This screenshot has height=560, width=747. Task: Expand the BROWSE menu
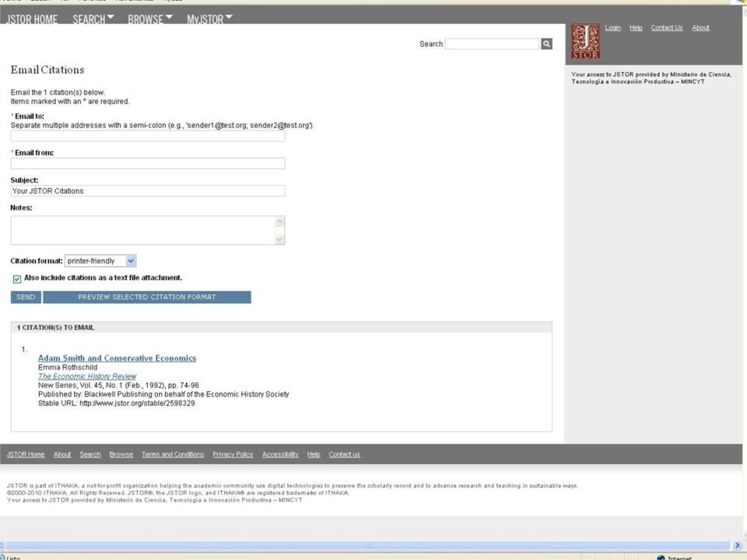coord(149,19)
